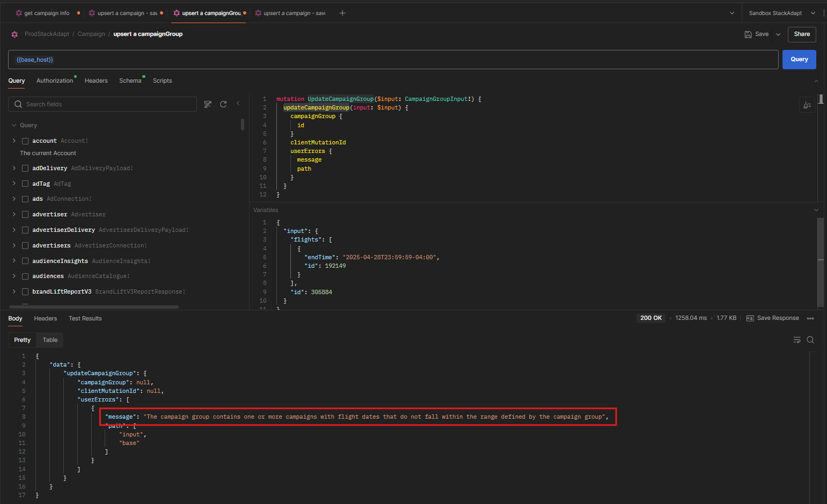This screenshot has width=827, height=504.
Task: Open the Test Results tab
Action: 85,318
